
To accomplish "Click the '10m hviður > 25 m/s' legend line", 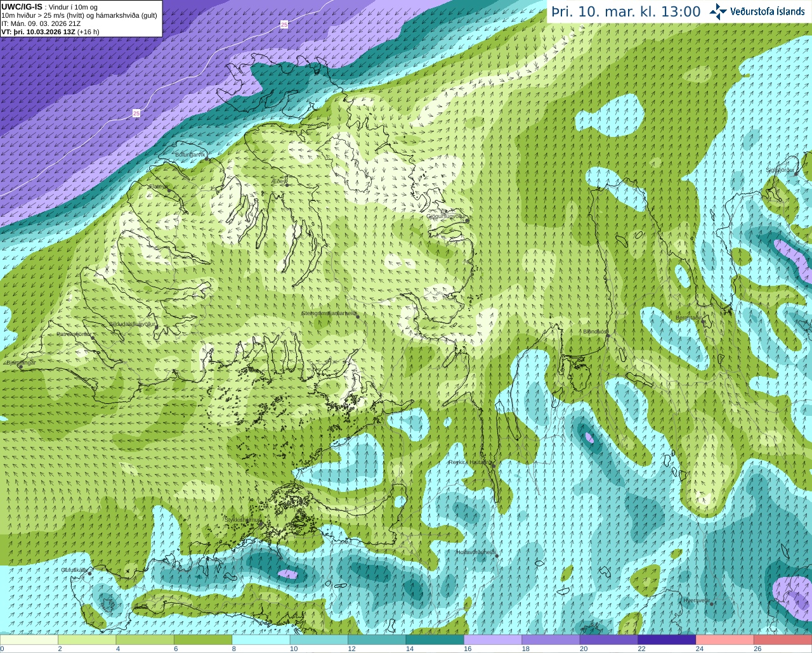I will (x=79, y=15).
